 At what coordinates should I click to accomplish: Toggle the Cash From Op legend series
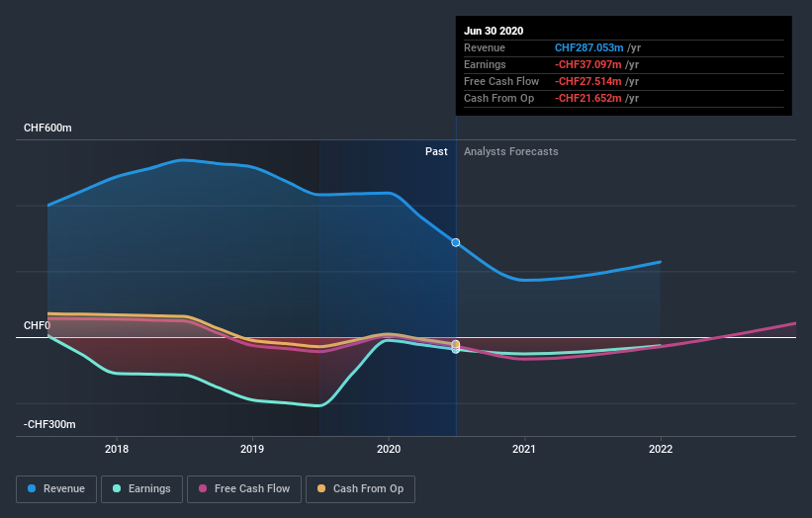360,489
